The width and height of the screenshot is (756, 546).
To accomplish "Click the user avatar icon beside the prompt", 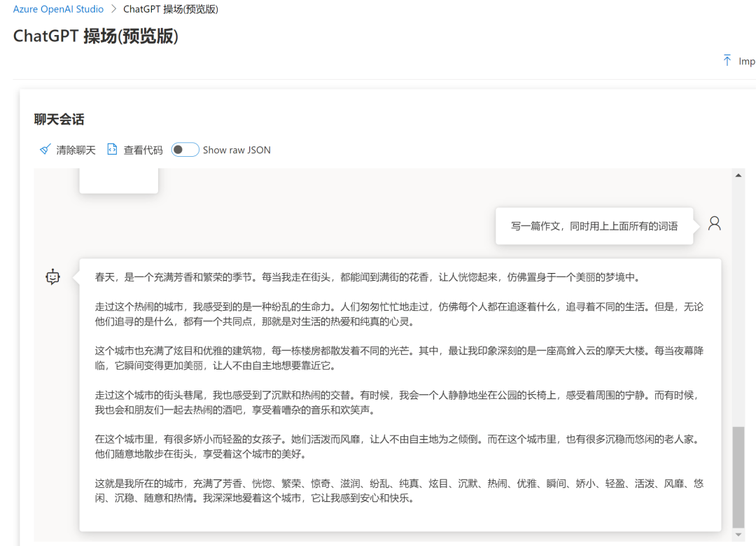I will coord(714,224).
